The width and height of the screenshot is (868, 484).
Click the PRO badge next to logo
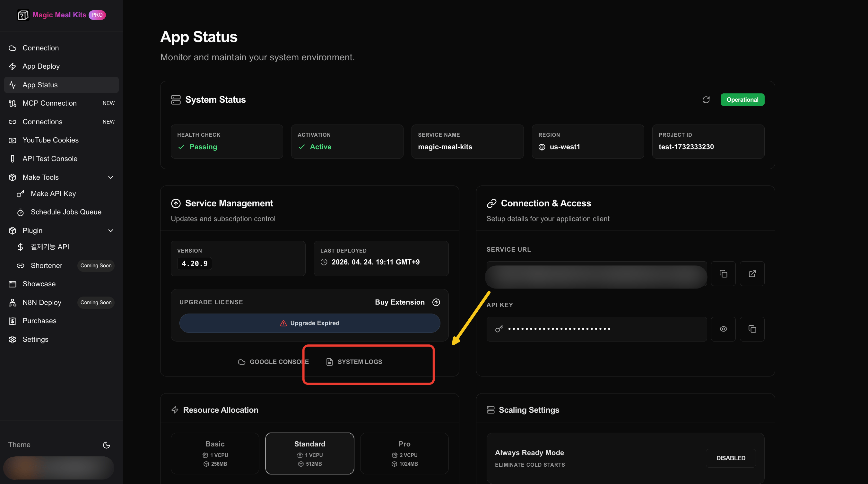(97, 15)
